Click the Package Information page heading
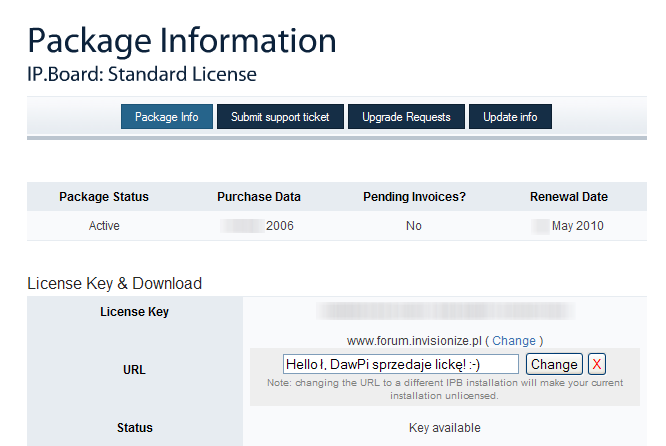This screenshot has height=446, width=666. [x=181, y=40]
